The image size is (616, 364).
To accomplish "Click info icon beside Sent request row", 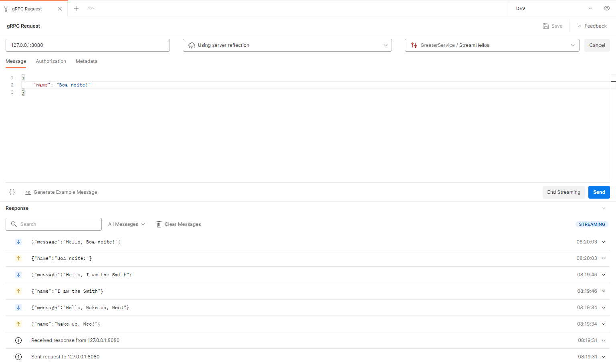I will click(18, 357).
